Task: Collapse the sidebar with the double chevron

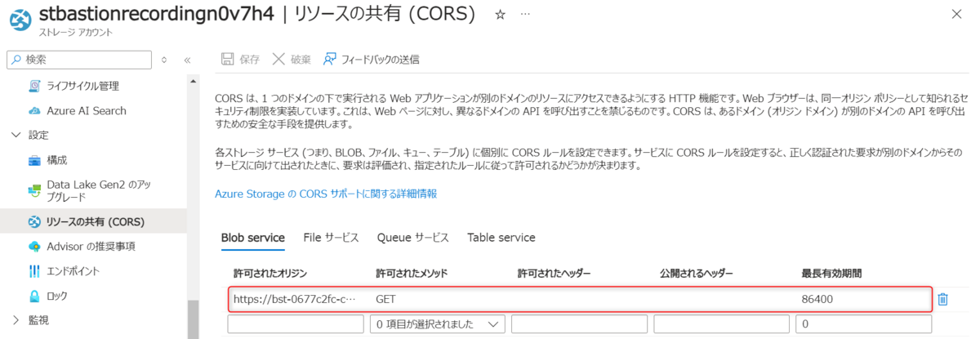Action: 187,60
